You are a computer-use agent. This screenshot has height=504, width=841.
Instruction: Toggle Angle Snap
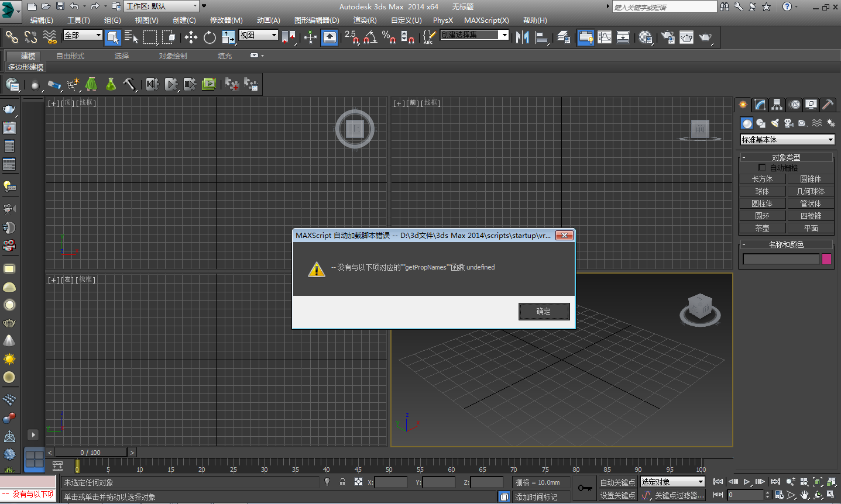(370, 37)
